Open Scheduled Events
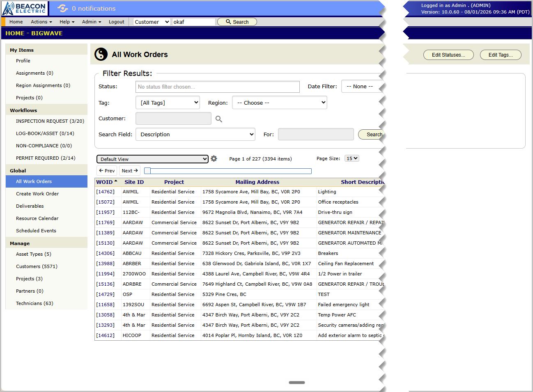Screen dimensions: 533x392 36,231
